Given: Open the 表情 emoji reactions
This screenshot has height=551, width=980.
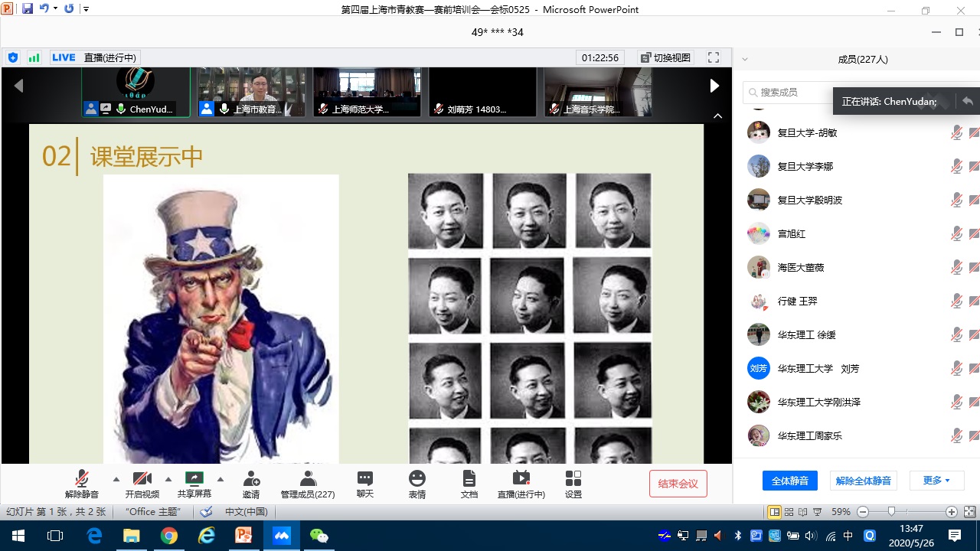Looking at the screenshot, I should [417, 484].
